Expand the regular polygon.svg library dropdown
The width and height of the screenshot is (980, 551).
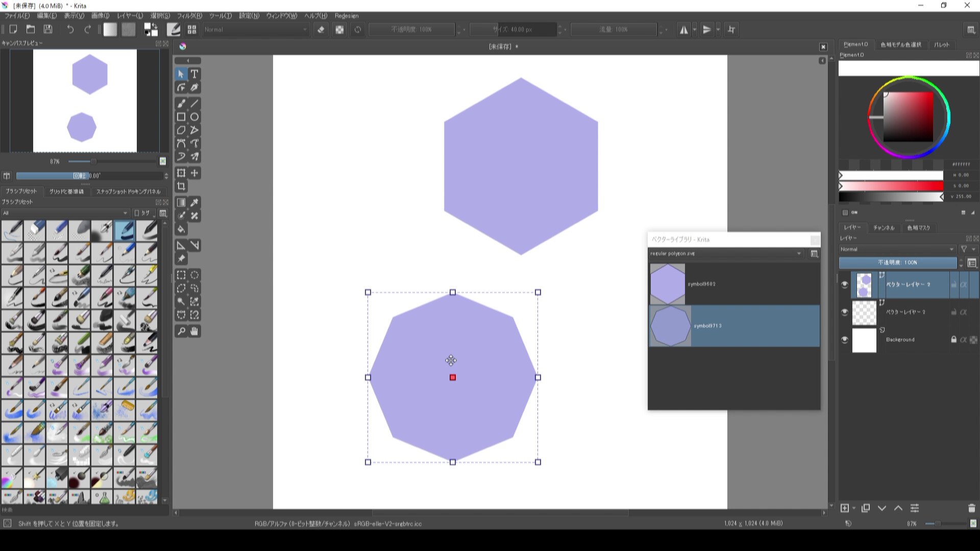tap(726, 254)
